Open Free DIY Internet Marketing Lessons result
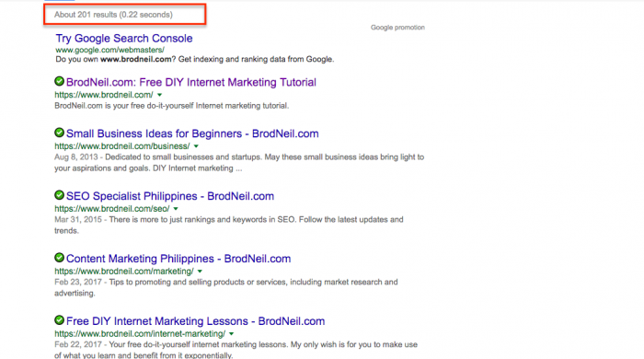This screenshot has width=644, height=359. (195, 321)
